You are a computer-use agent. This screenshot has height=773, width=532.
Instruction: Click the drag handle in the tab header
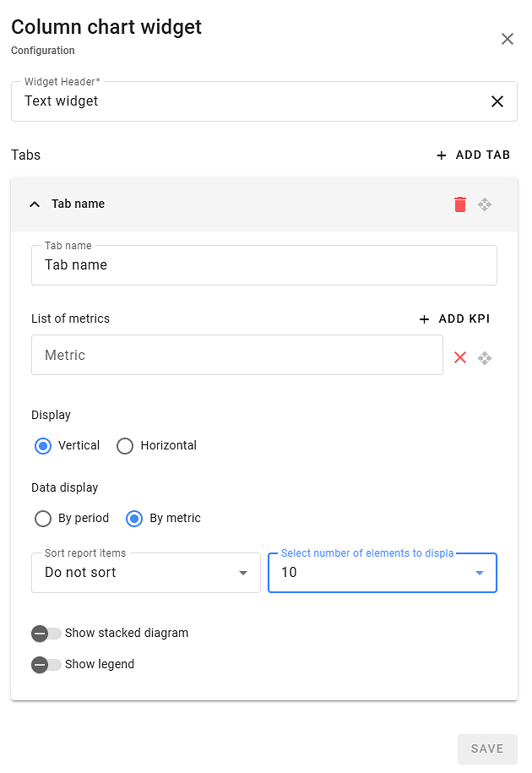[x=485, y=204]
